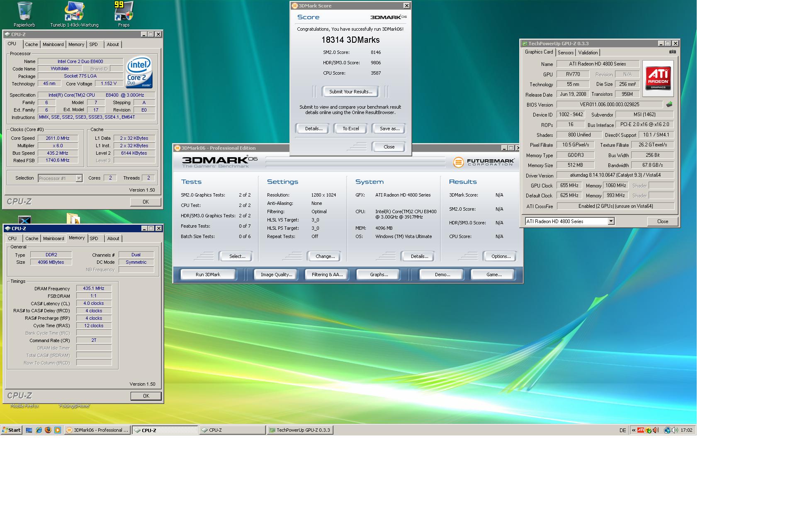This screenshot has height=513, width=812.
Task: Open the network connection tray icon
Action: [667, 430]
